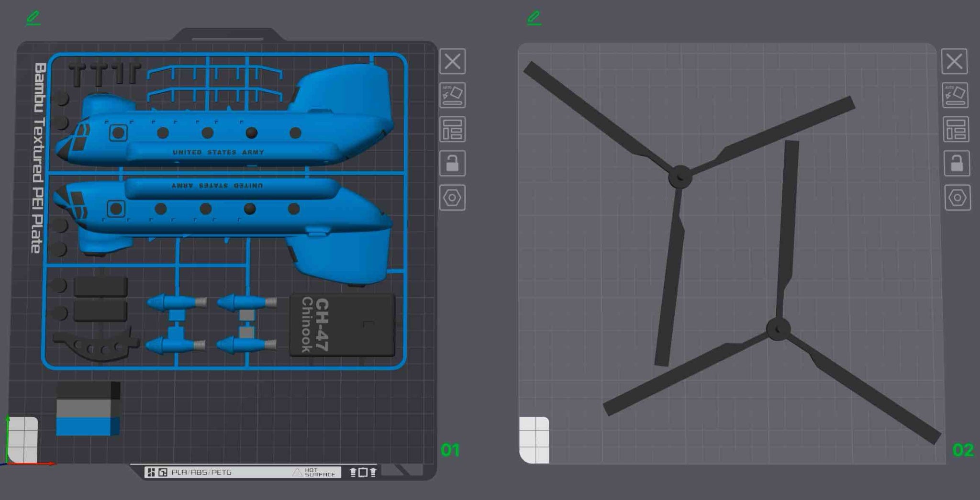Click the Hot Surface warning icon
This screenshot has width=980, height=500.
pyautogui.click(x=297, y=472)
